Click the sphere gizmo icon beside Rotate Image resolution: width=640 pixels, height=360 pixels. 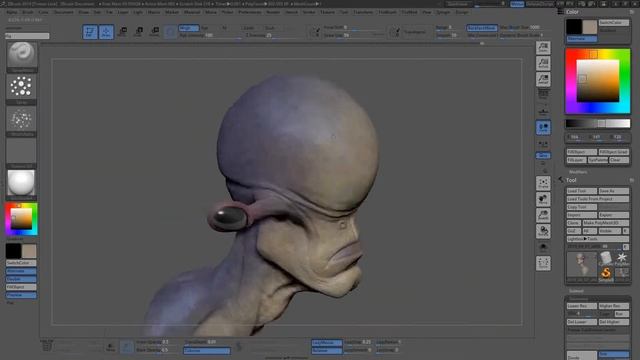tap(170, 31)
